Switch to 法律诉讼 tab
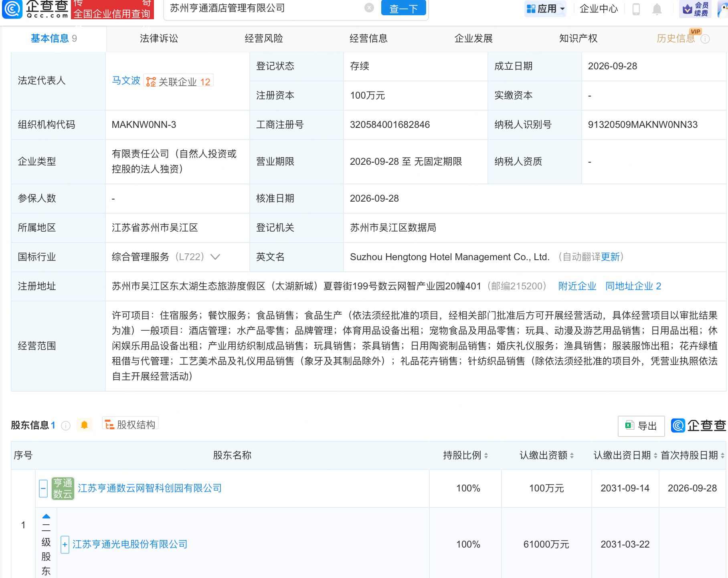 [159, 38]
